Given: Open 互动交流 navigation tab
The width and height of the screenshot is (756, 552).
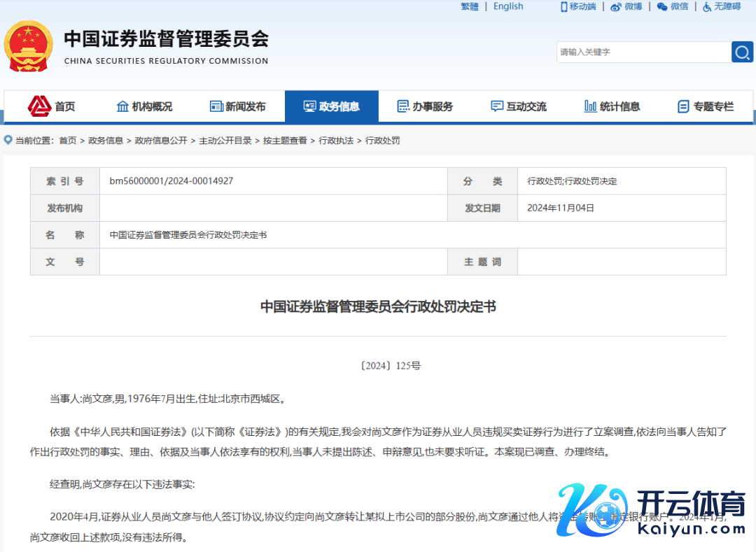Looking at the screenshot, I should click(519, 106).
